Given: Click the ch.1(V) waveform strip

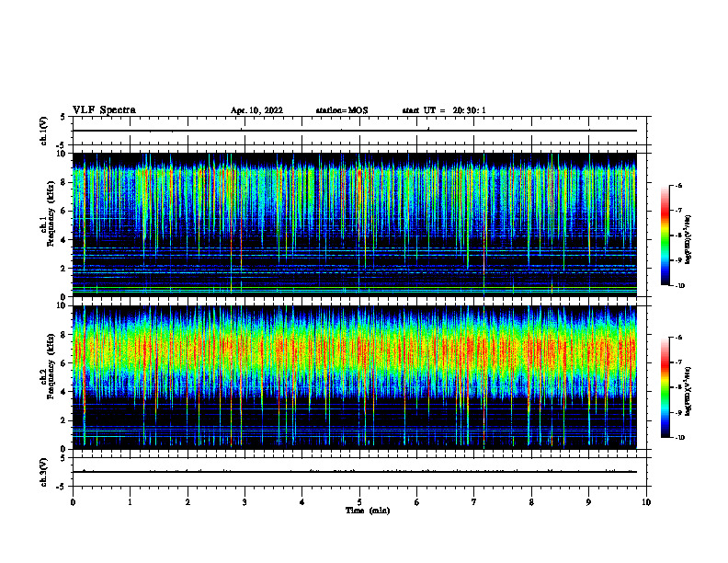Looking at the screenshot, I should coord(359,131).
